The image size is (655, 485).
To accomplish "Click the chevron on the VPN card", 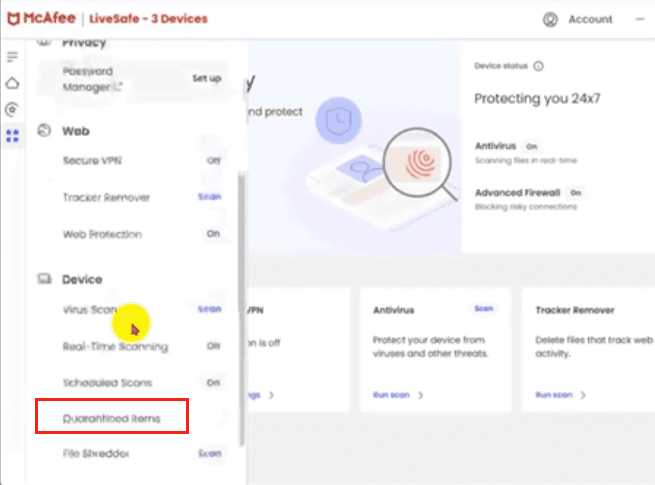I will pyautogui.click(x=271, y=395).
